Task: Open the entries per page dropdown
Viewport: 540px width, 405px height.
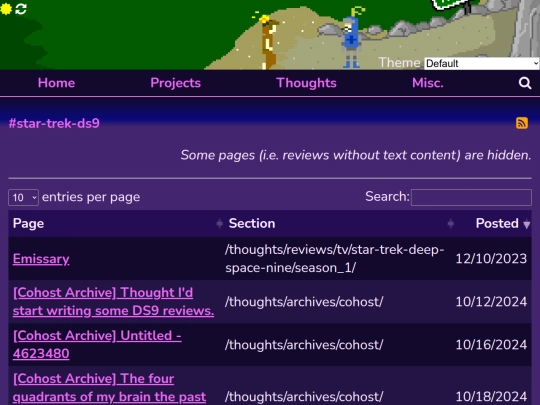Action: pos(23,198)
